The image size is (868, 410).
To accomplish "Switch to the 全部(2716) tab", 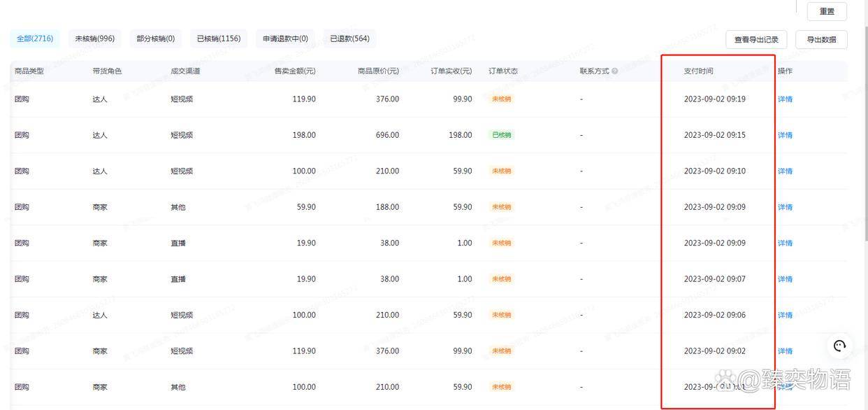I will click(x=34, y=38).
